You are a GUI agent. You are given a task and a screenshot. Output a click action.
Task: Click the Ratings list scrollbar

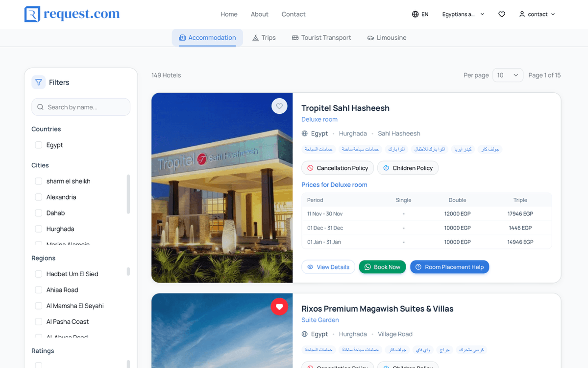[x=128, y=364]
